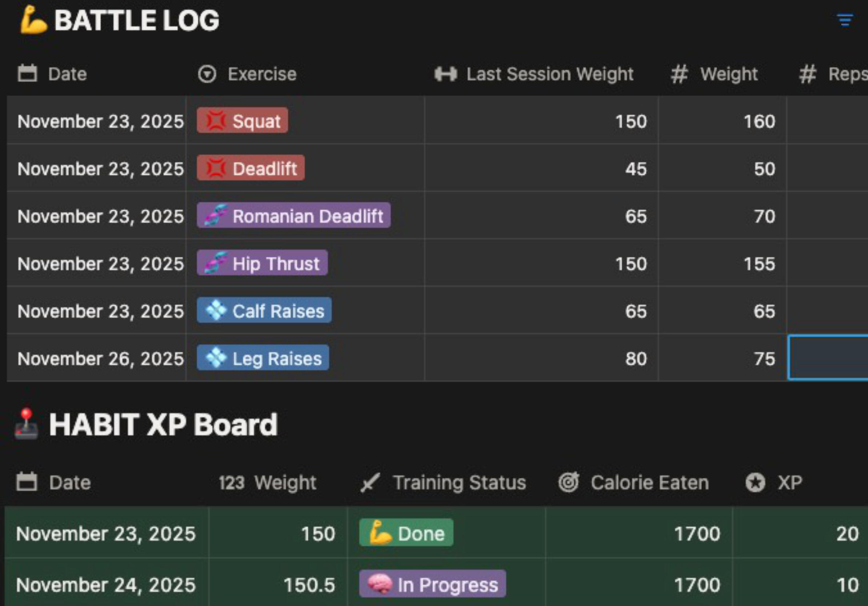Open the Done training status tag

[x=406, y=533]
